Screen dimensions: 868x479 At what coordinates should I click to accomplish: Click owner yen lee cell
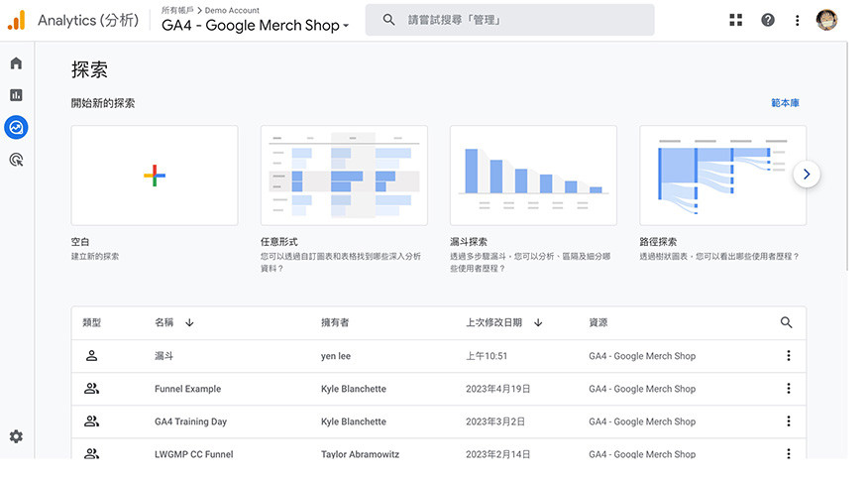pyautogui.click(x=336, y=356)
